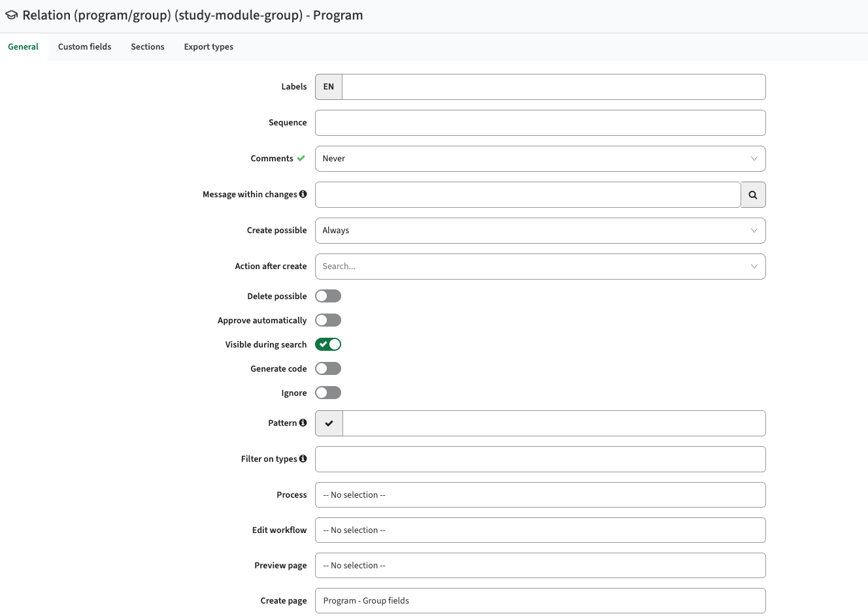Screen dimensions: 868x616
Task: Click the Generate code label
Action: click(278, 368)
